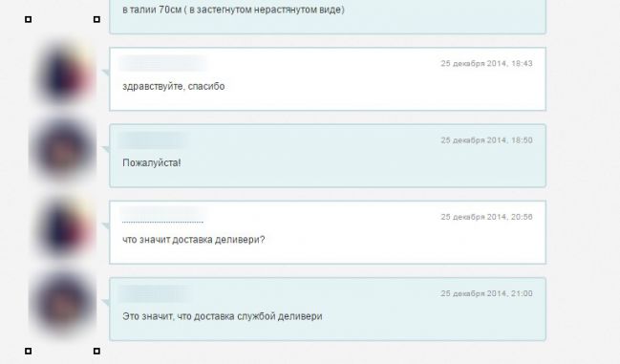
Task: Open blurred sender name in 18:43 message
Action: click(x=163, y=64)
